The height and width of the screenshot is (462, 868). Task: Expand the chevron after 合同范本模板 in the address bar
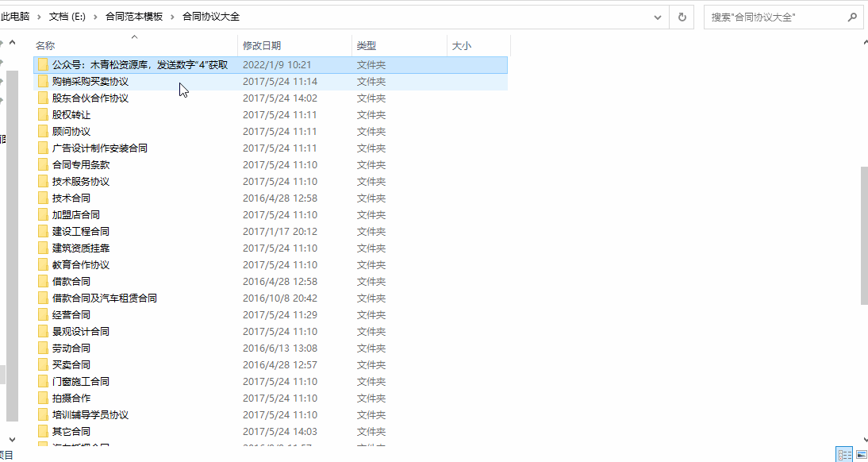(x=173, y=17)
